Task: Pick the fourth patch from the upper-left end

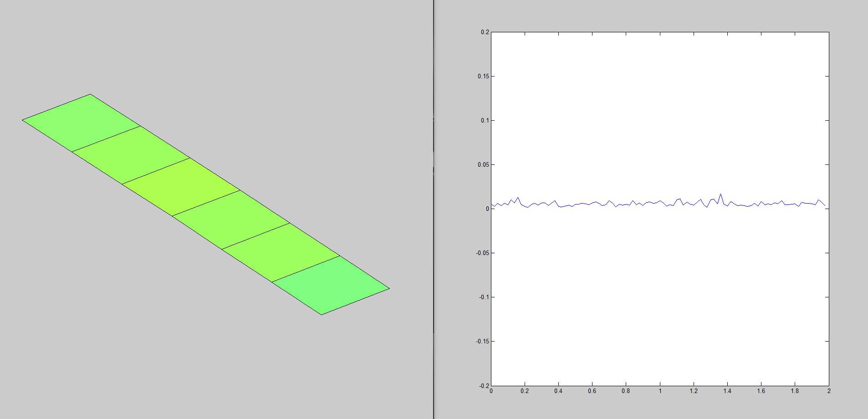Action: coord(231,220)
